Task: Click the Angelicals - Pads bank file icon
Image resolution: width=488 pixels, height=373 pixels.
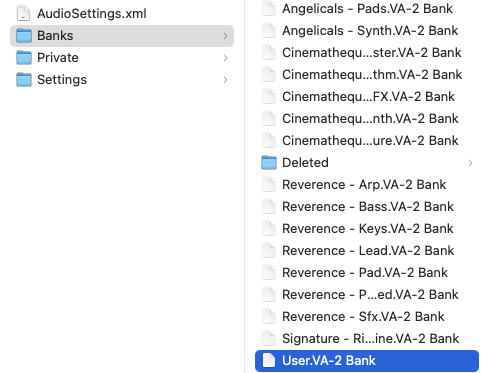Action: (x=269, y=8)
